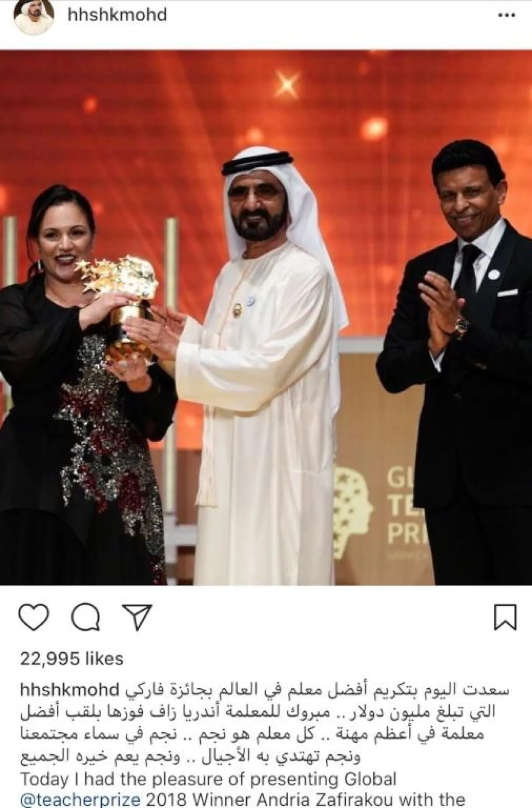Tap the award ceremony photo
The height and width of the screenshot is (808, 532).
pos(266,317)
